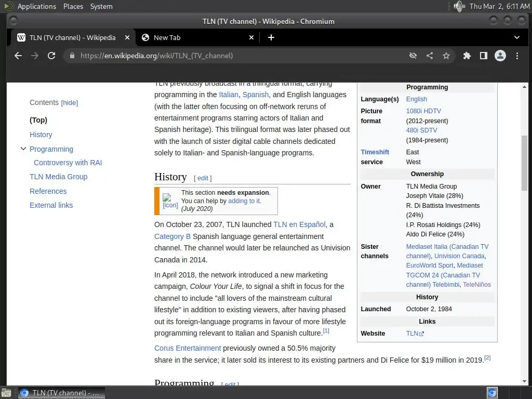This screenshot has height=399, width=532.
Task: Jump to (Top) in contents
Action: pyautogui.click(x=38, y=120)
